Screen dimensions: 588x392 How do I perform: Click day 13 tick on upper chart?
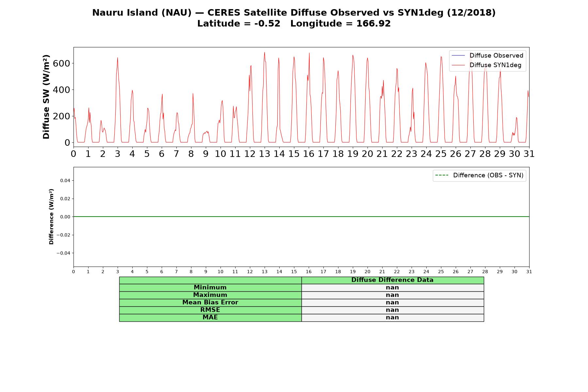(x=265, y=154)
